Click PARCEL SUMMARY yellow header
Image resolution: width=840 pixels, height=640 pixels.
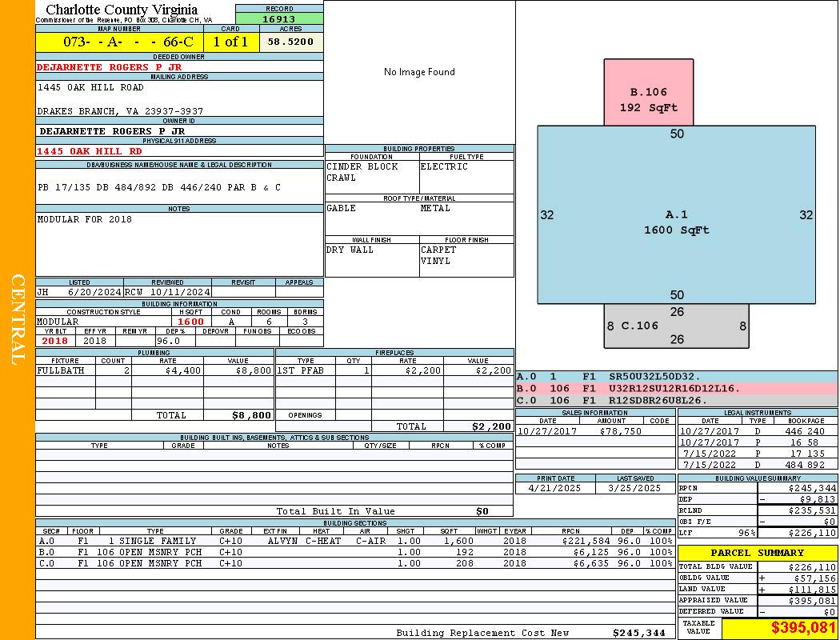(x=758, y=553)
